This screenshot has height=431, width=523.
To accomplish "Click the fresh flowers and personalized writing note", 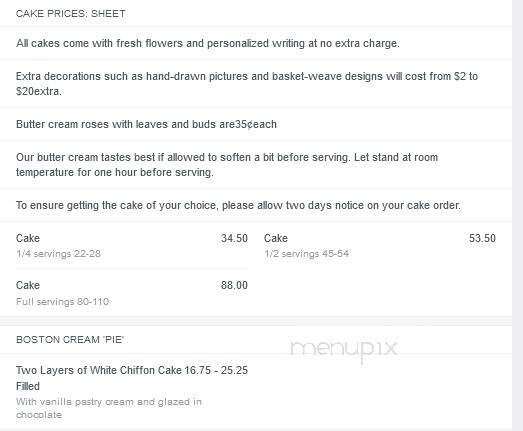I will (x=208, y=43).
